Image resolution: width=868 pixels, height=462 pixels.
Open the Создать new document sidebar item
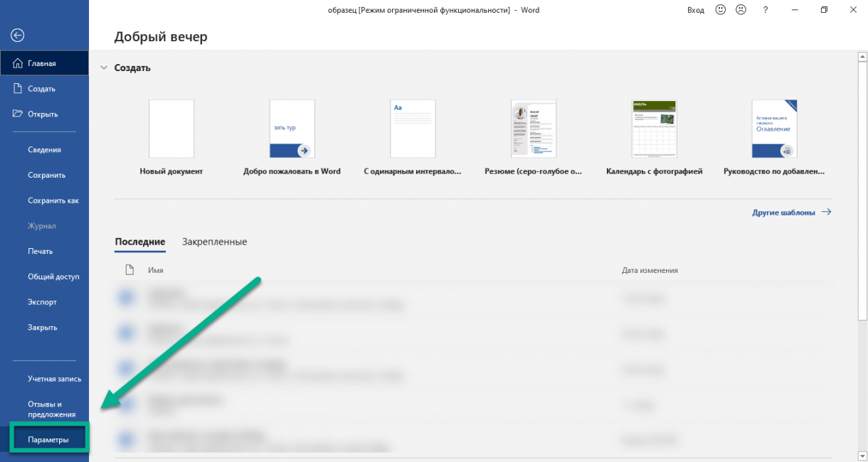[x=41, y=89]
